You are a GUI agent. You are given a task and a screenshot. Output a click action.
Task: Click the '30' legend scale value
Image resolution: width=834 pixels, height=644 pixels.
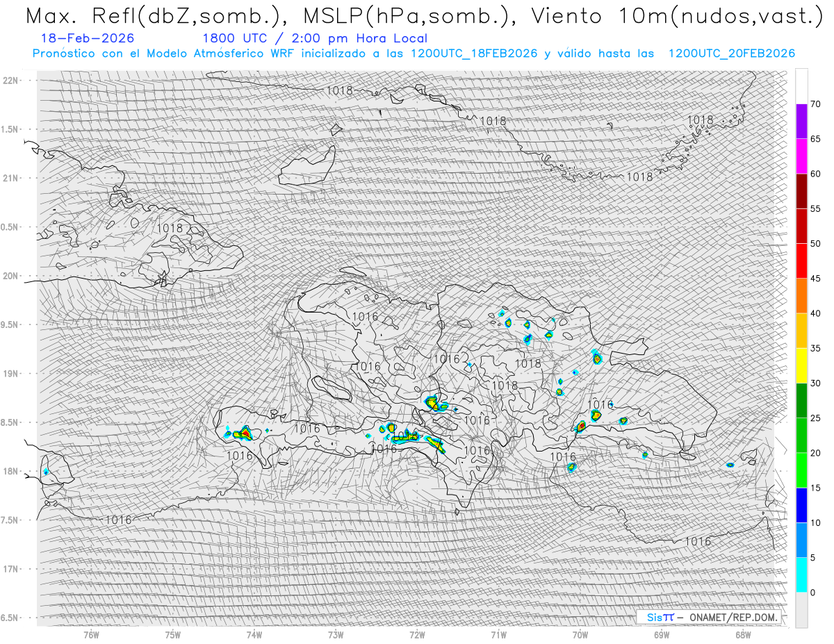coord(815,383)
